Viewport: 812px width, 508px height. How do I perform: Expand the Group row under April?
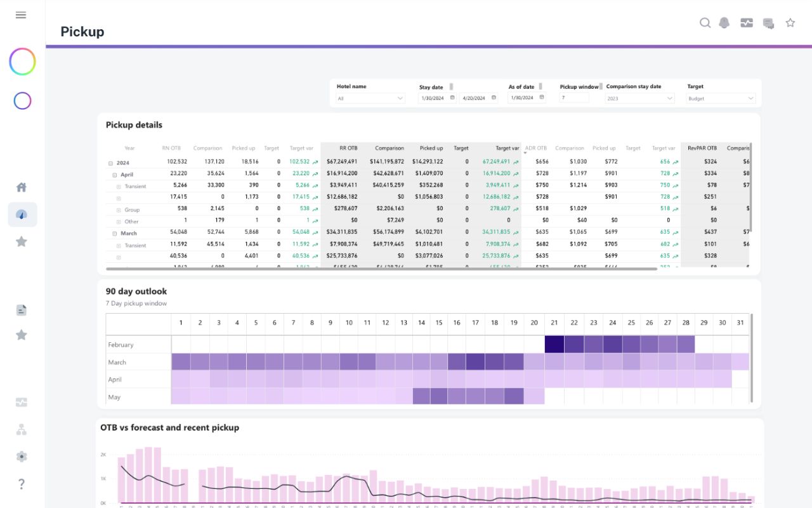click(119, 210)
